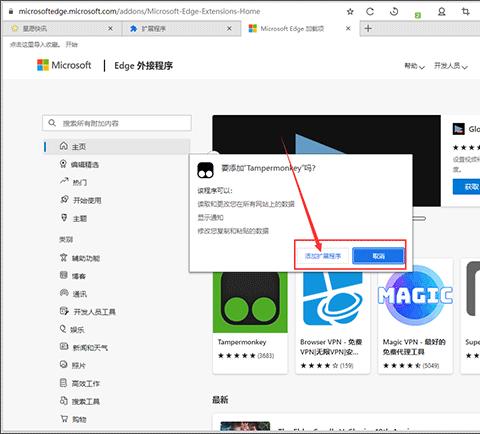Image resolution: width=480 pixels, height=434 pixels.
Task: Click the green extension icon in toolbar
Action: pyautogui.click(x=418, y=15)
